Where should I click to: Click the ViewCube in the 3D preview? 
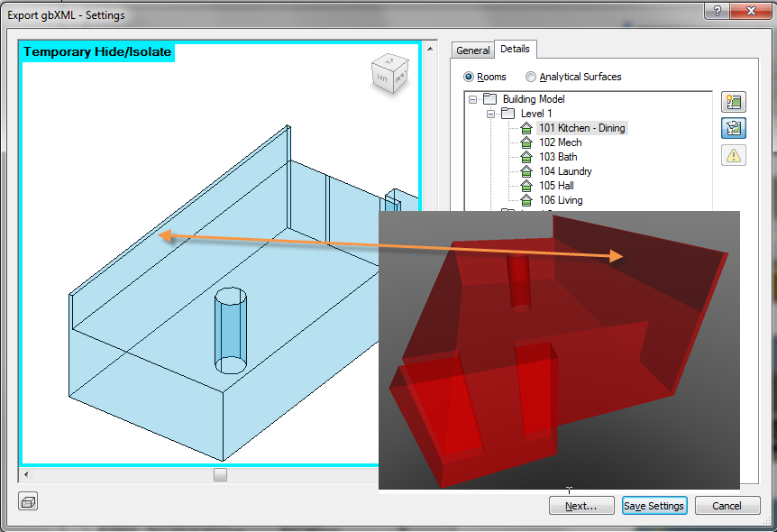(x=390, y=74)
